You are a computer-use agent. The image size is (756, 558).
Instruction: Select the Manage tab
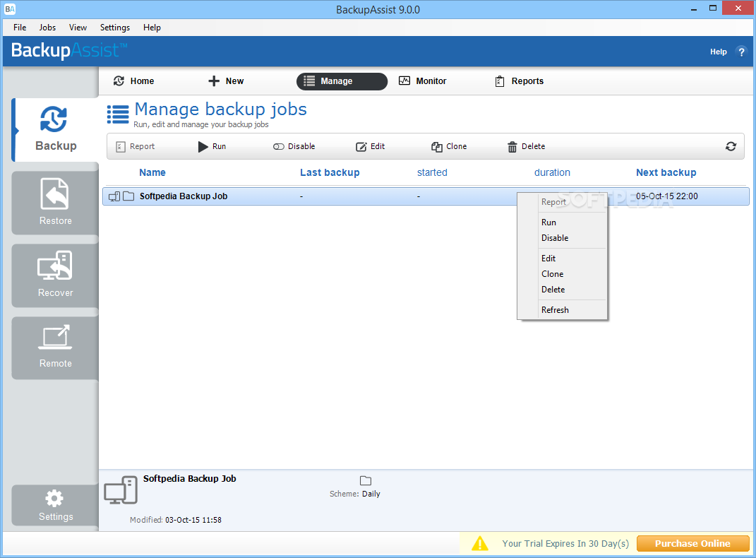point(342,81)
